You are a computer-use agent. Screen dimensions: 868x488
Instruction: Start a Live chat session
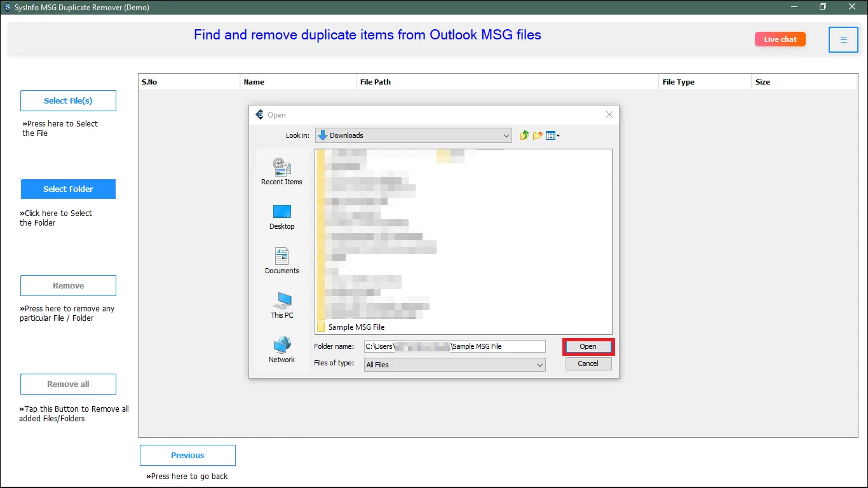pos(780,39)
